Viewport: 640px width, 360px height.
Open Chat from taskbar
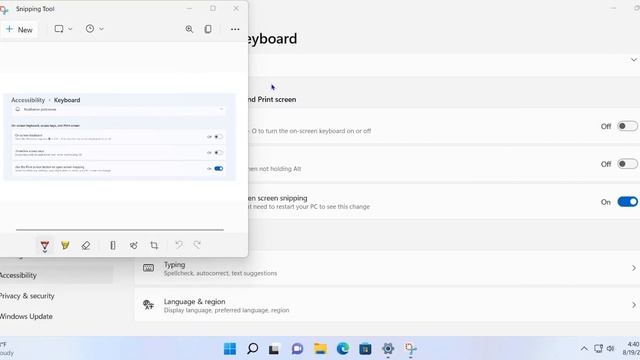pyautogui.click(x=297, y=349)
